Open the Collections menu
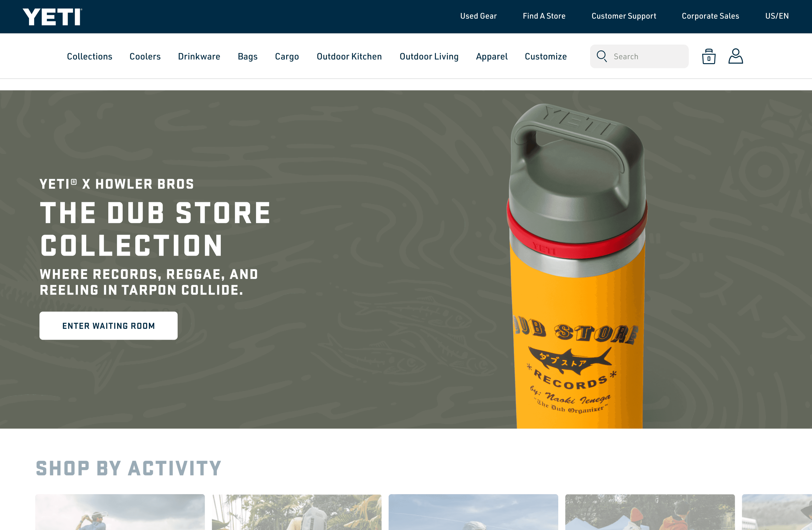 click(x=89, y=56)
